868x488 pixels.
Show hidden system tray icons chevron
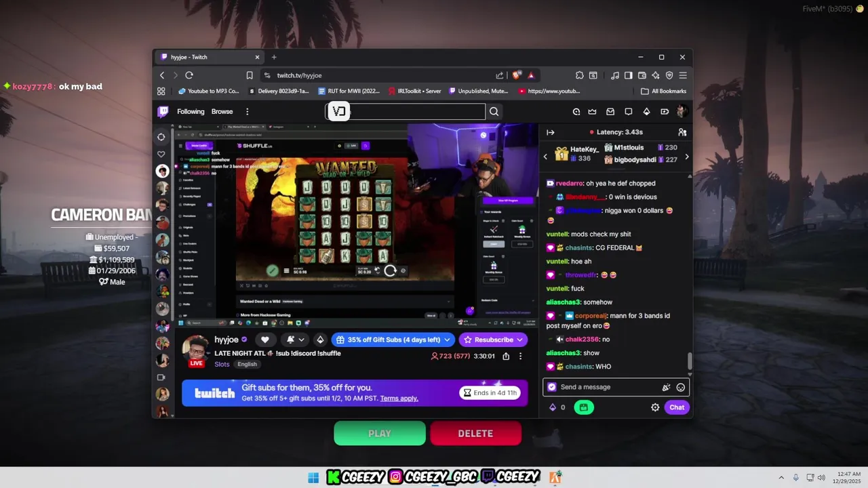(781, 478)
